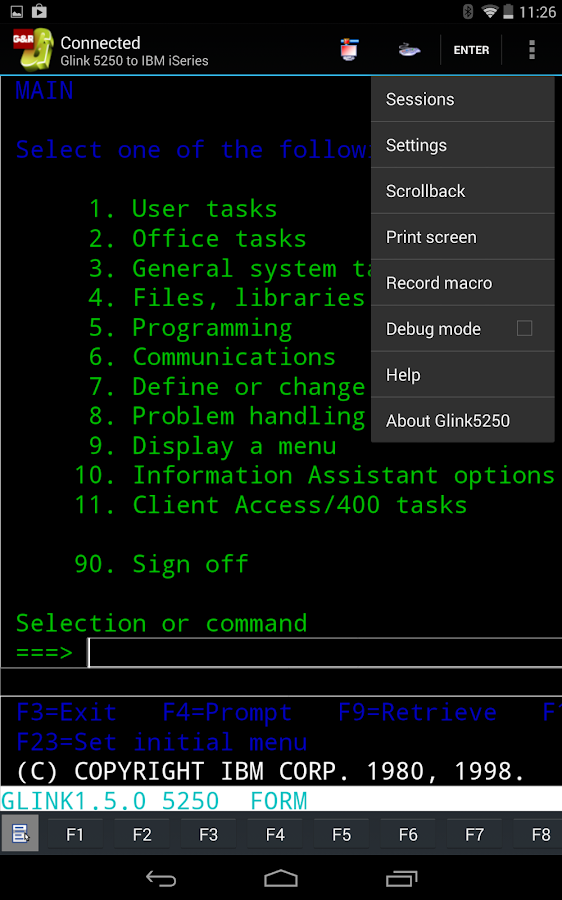
Task: Tap the image notification icon in status bar
Action: [17, 11]
